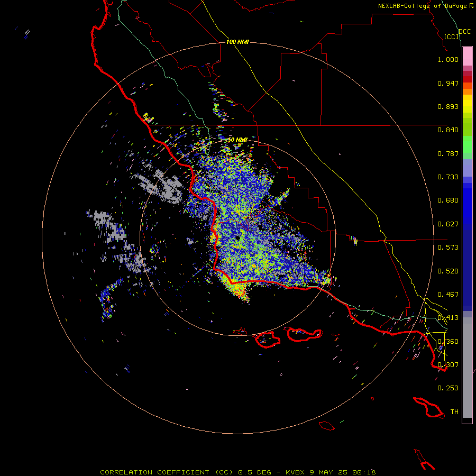The height and width of the screenshot is (476, 476).
Task: Click the "100 NMI" range ring label
Action: click(237, 42)
